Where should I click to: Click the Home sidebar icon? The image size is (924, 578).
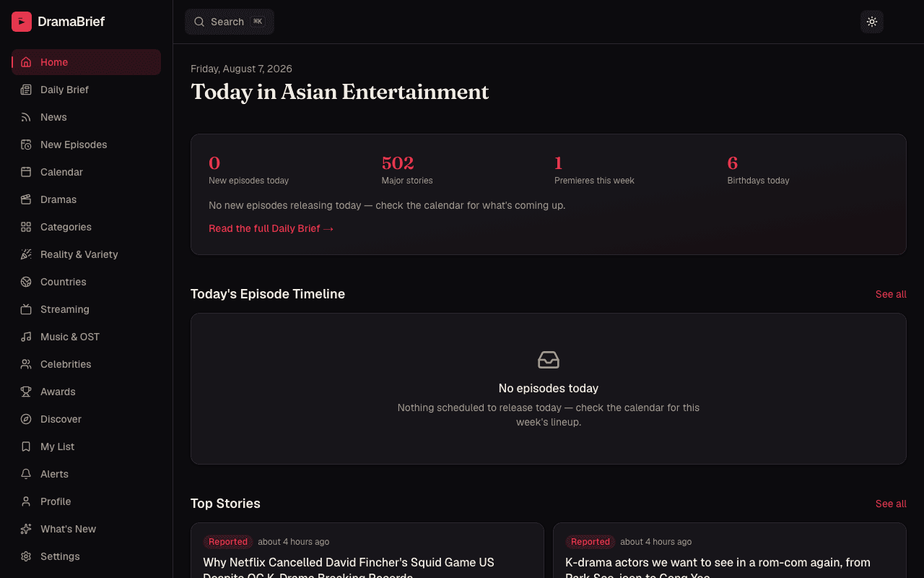click(26, 62)
